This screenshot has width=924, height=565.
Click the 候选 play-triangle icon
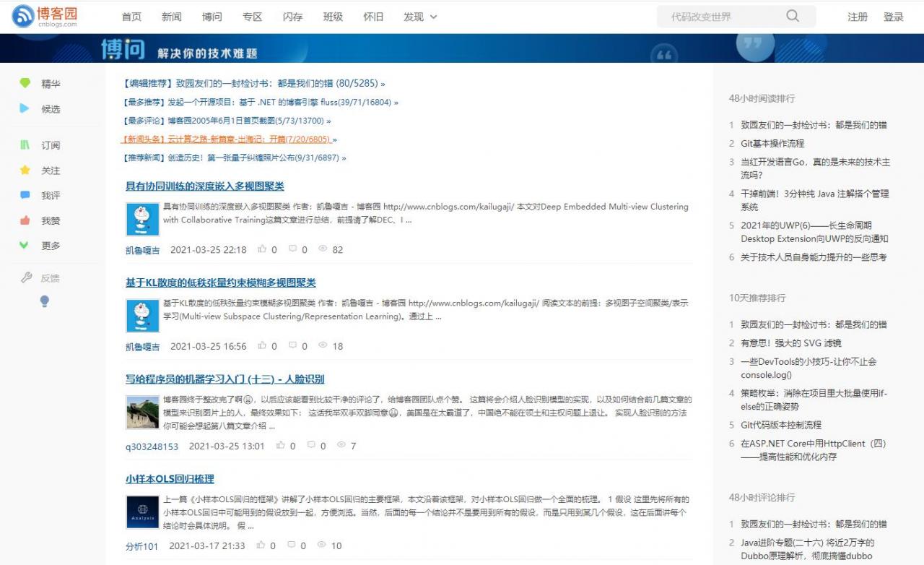pos(25,108)
